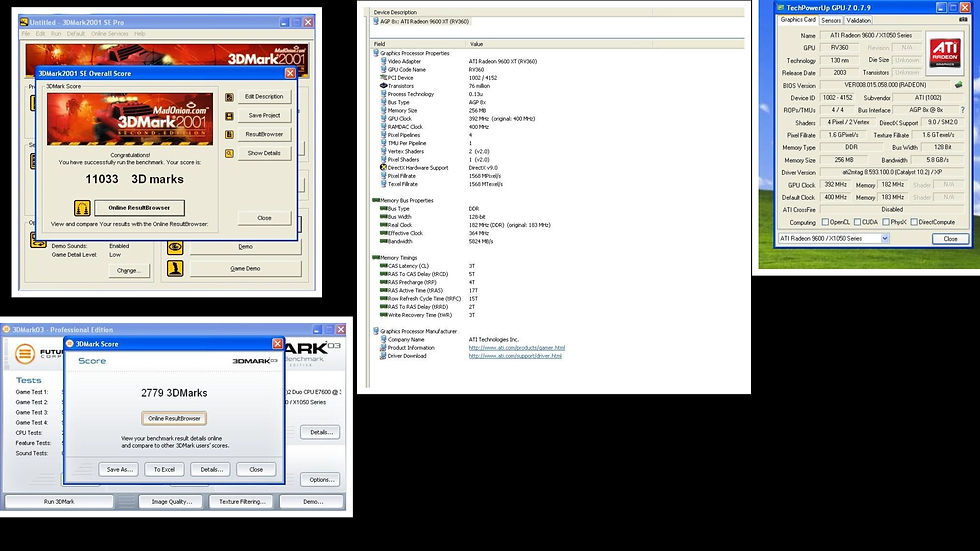The width and height of the screenshot is (980, 551).
Task: Collapse the Memory Bus Properties group
Action: tap(376, 200)
